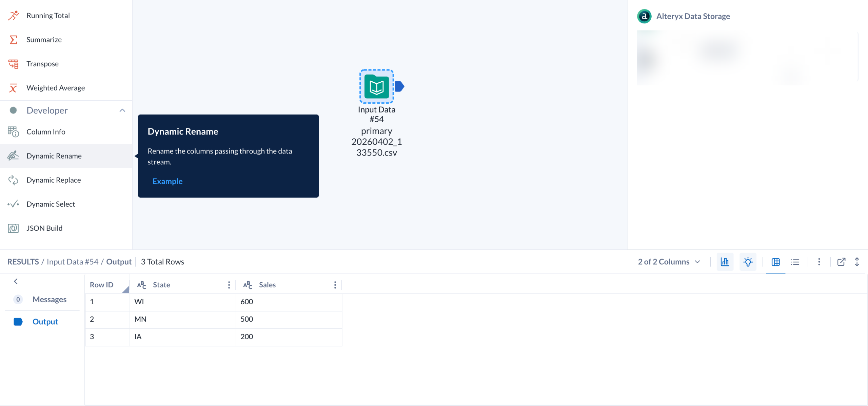The height and width of the screenshot is (406, 868).
Task: Choose the Weighted Average tool icon
Action: 13,88
